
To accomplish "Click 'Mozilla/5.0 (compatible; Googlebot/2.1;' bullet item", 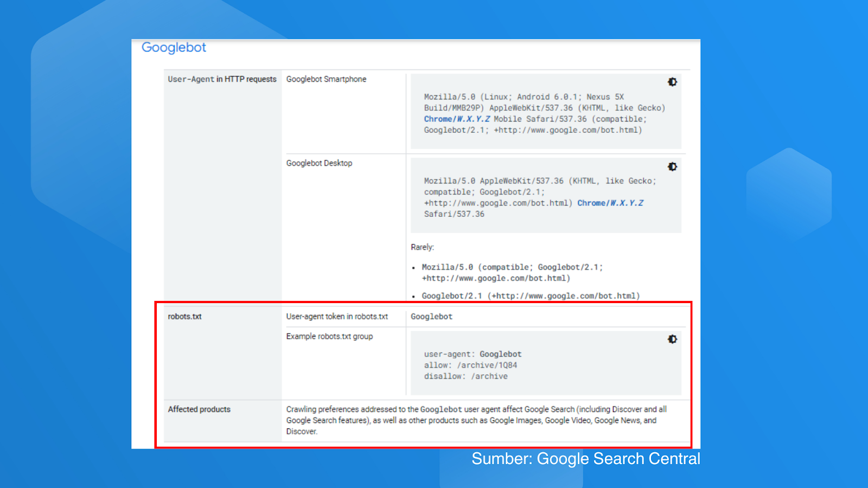I will (512, 273).
